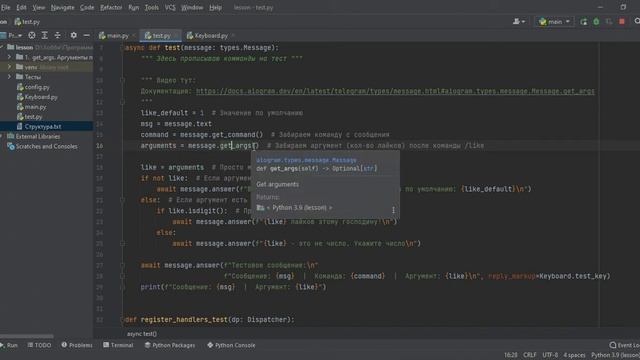Click CRLF line separator in status bar

pyautogui.click(x=530, y=355)
